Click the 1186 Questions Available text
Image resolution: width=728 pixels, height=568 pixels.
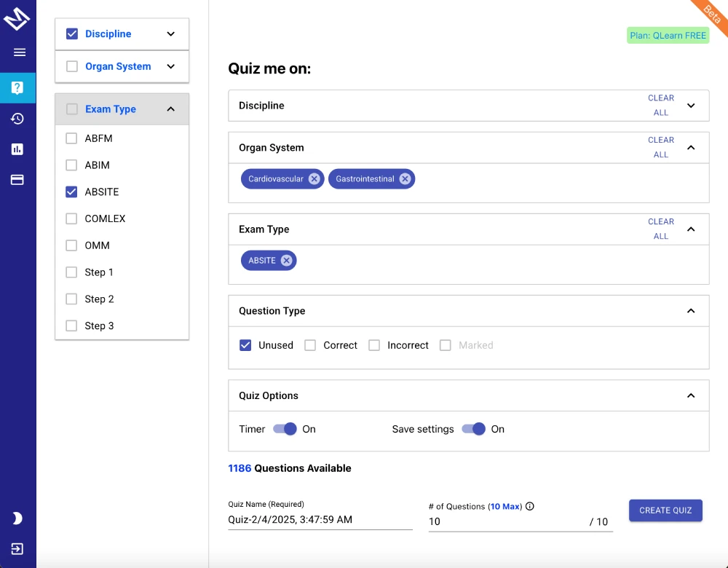[289, 468]
